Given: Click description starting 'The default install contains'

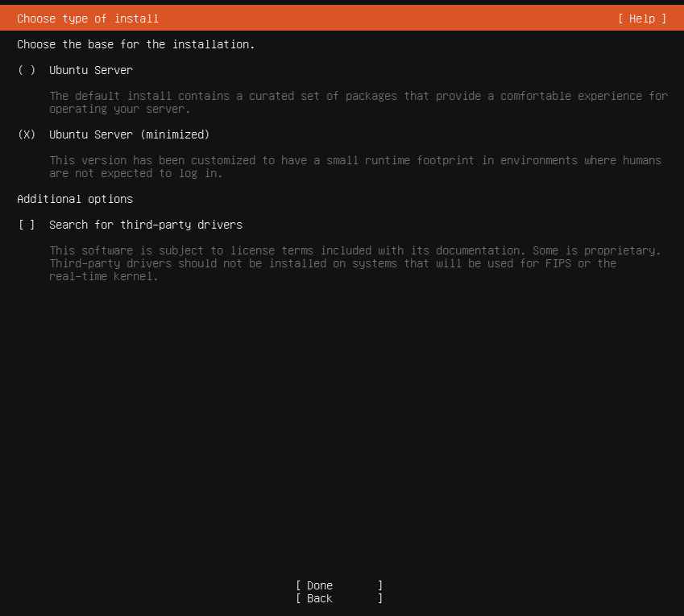Looking at the screenshot, I should (359, 102).
